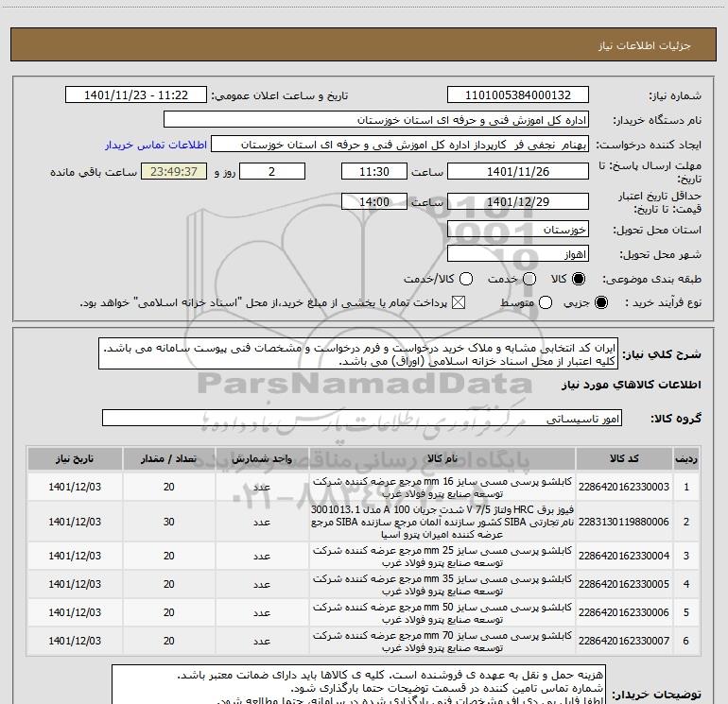
Task: Click the واحد شمارش column header
Action: [262, 458]
